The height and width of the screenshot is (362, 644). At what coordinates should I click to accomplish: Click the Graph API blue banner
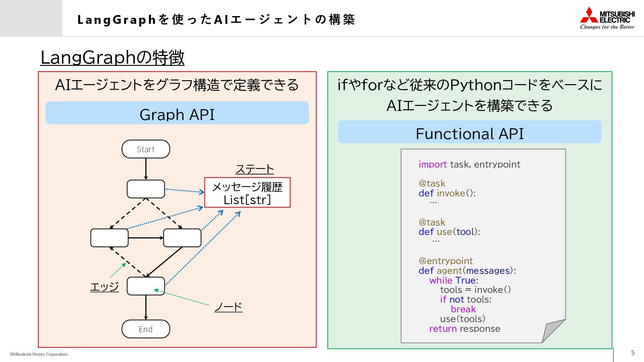coord(177,113)
